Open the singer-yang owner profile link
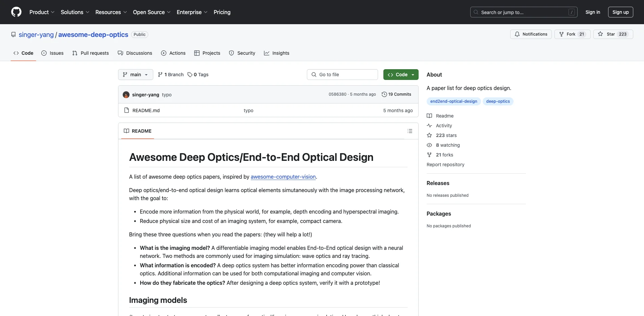 36,35
